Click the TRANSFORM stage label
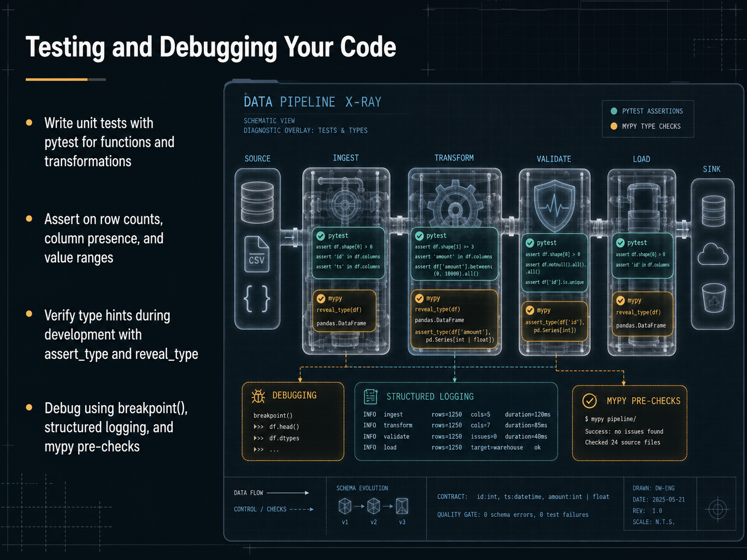The height and width of the screenshot is (560, 747). [x=454, y=158]
